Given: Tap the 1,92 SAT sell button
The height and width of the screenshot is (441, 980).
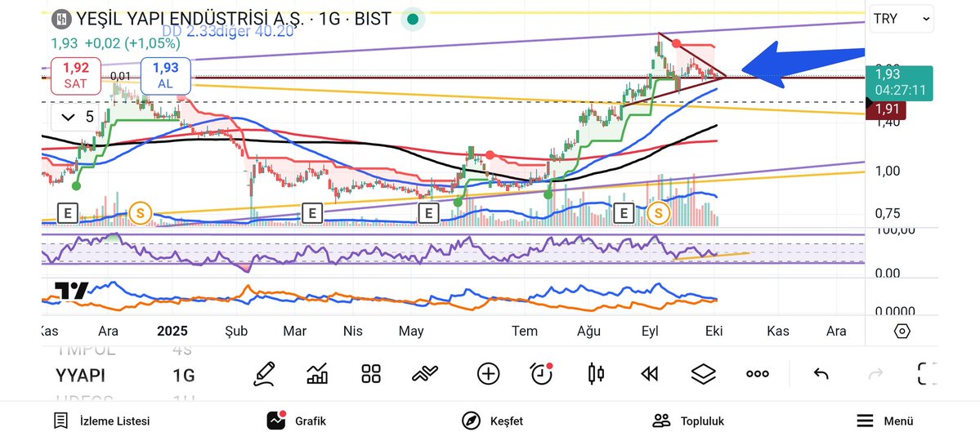Looking at the screenshot, I should click(76, 76).
